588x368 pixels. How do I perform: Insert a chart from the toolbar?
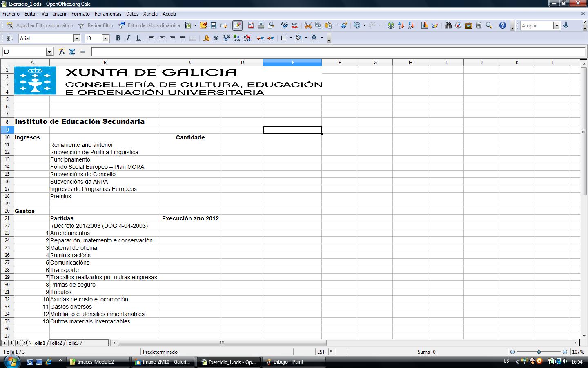[425, 25]
